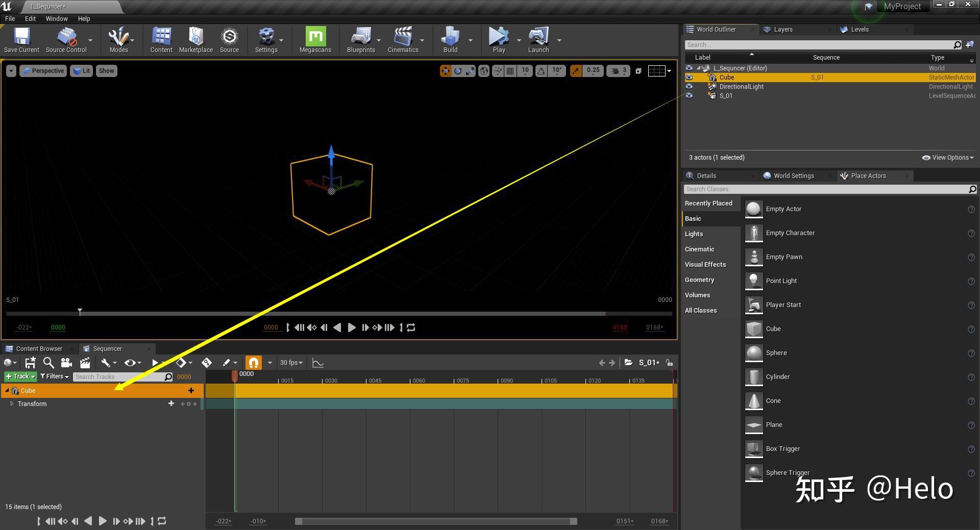Click the Blueprints toolbar icon
Image resolution: width=980 pixels, height=530 pixels.
coord(361,40)
